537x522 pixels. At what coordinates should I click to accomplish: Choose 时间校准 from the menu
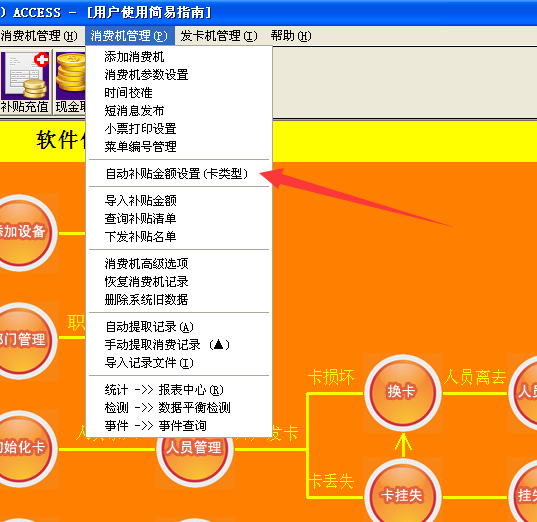(x=179, y=93)
